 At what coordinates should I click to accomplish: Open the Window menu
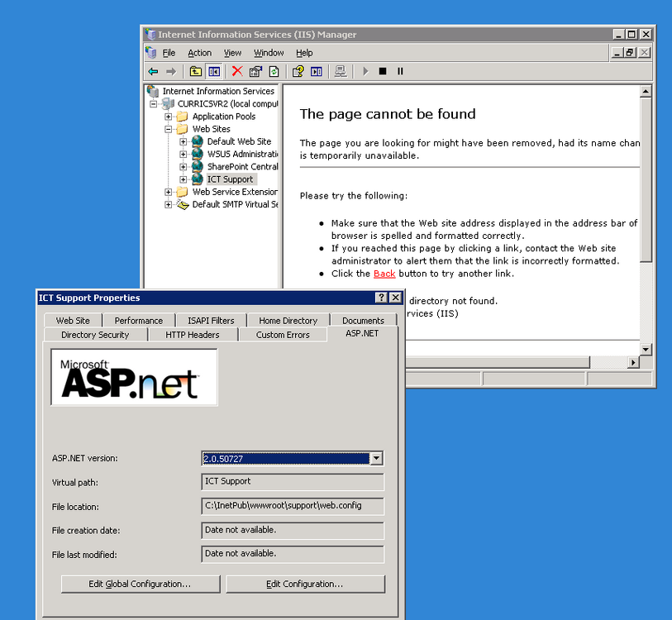click(x=269, y=53)
